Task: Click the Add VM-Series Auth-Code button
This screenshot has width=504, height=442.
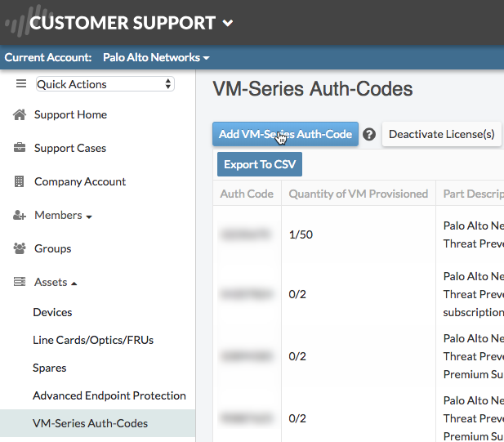Action: 285,135
